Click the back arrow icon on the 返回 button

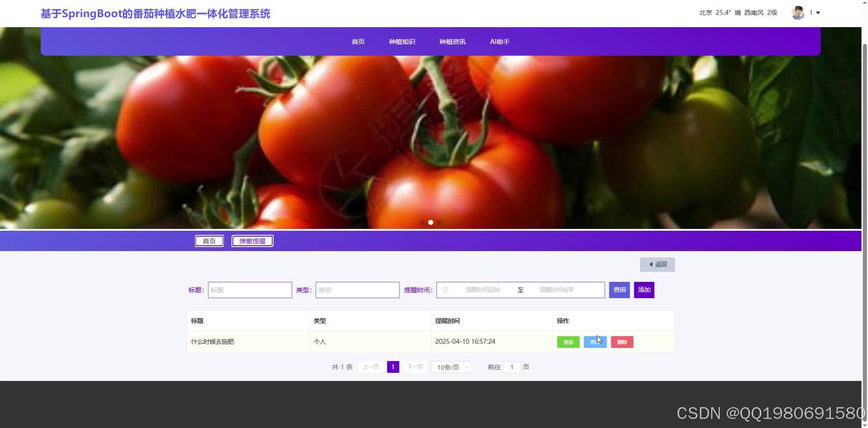[x=651, y=264]
